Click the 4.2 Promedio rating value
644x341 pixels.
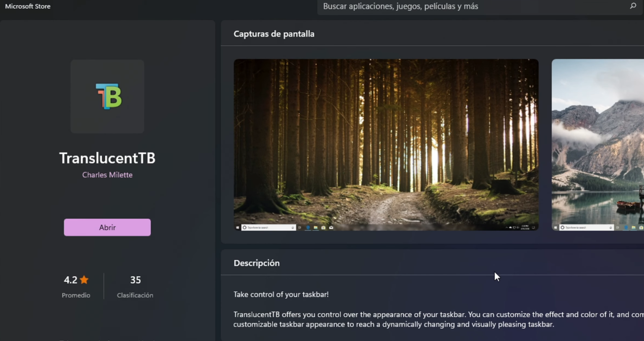click(x=70, y=280)
